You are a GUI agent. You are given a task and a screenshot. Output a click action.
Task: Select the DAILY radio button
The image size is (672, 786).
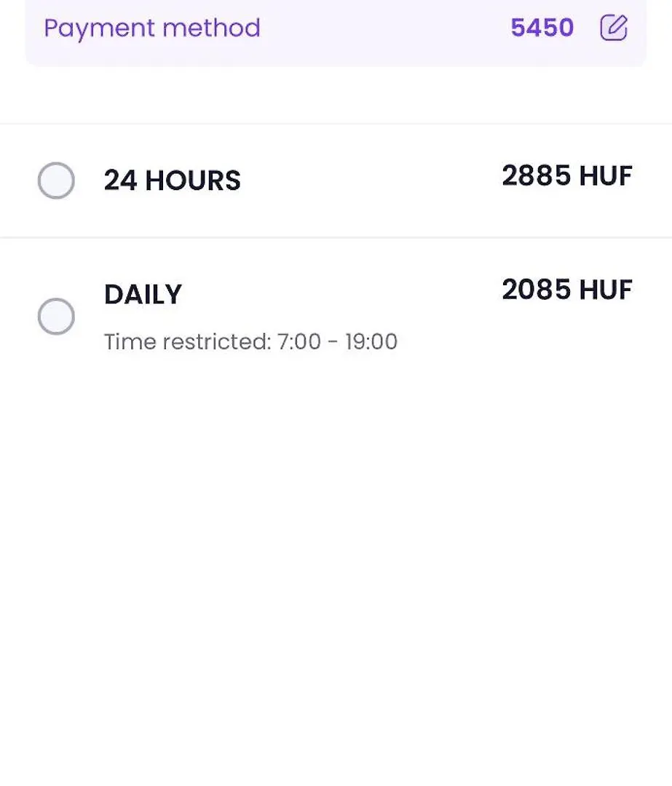[x=56, y=317]
